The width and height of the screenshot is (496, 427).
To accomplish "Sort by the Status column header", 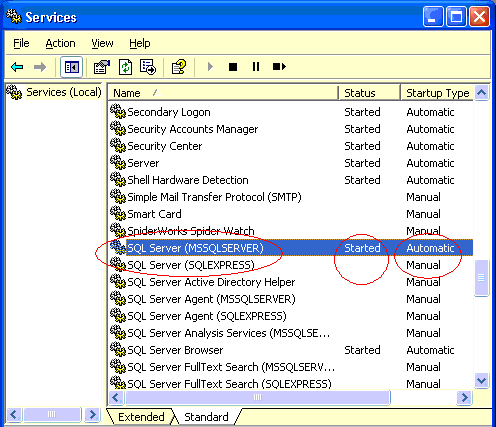I will tap(370, 93).
